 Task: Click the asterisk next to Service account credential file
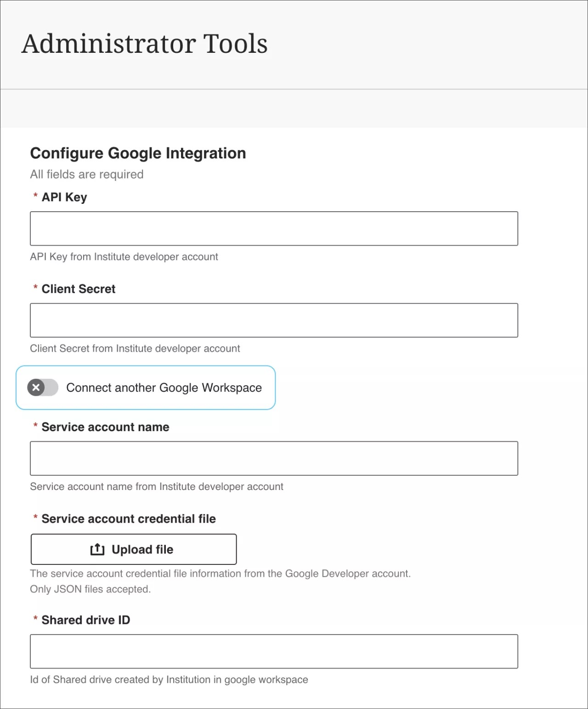click(x=34, y=518)
